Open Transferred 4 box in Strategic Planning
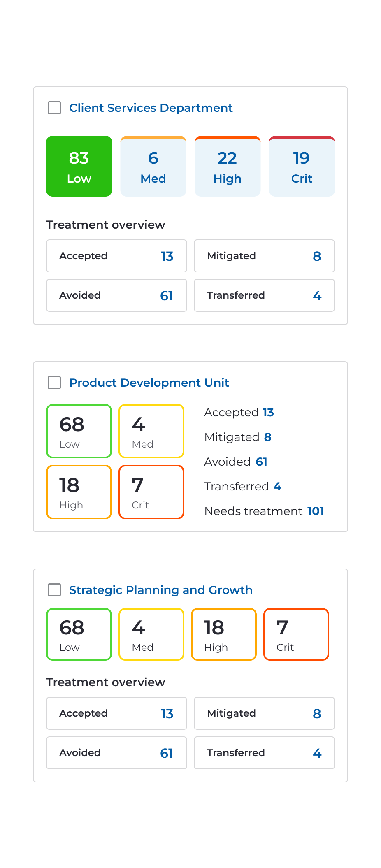The image size is (381, 868). (264, 753)
